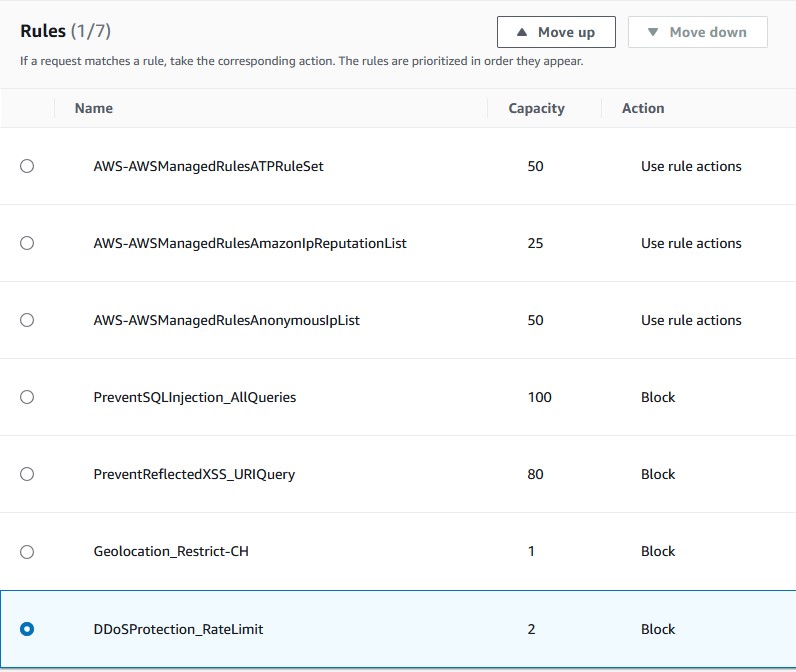Click the PreventSQLInjection_AllQueries rule name
This screenshot has height=672, width=796.
[x=194, y=397]
